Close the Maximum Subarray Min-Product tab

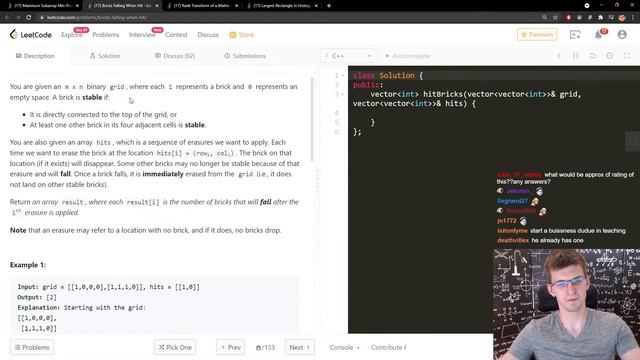[77, 6]
